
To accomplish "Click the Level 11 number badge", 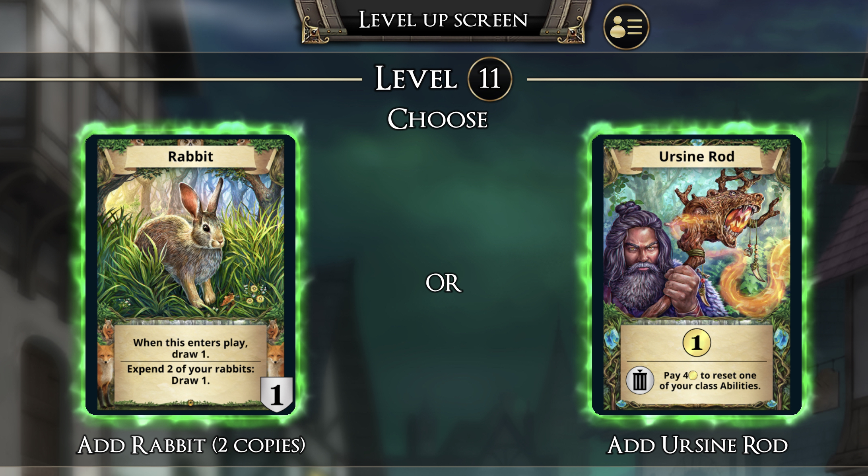I will (x=489, y=79).
